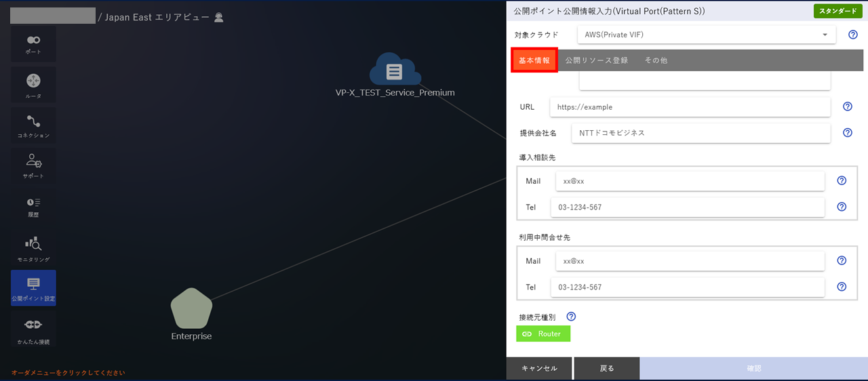Viewport: 868px width, 381px height.
Task: Click the Router connection type button
Action: coord(543,334)
